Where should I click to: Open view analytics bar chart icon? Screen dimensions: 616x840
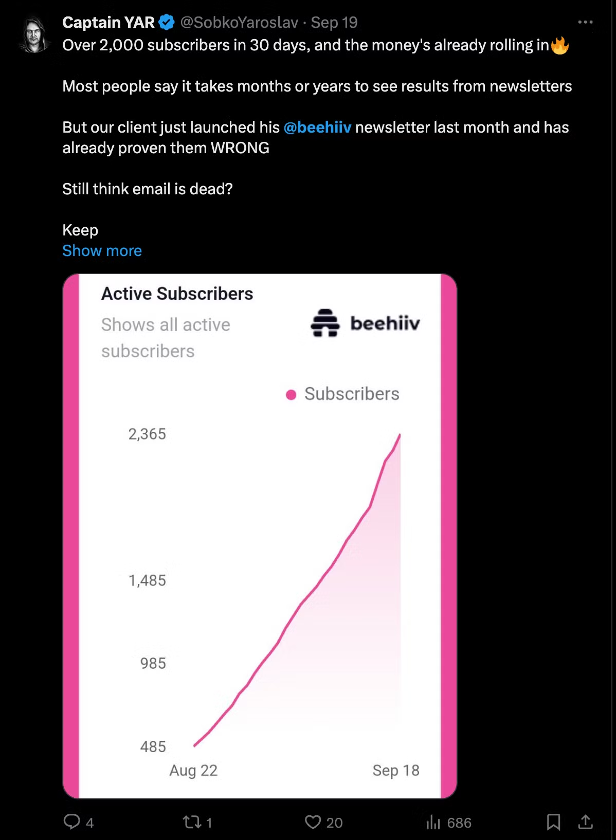click(x=433, y=823)
